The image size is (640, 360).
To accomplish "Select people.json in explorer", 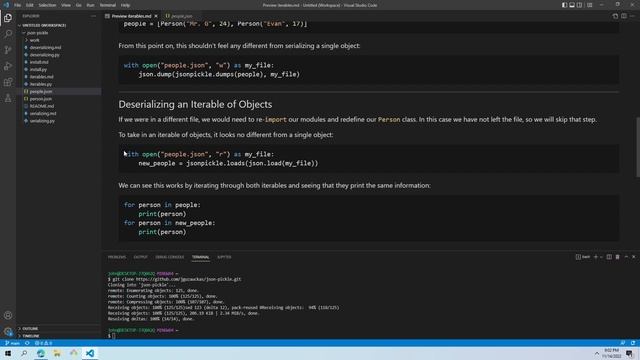I will pos(41,91).
